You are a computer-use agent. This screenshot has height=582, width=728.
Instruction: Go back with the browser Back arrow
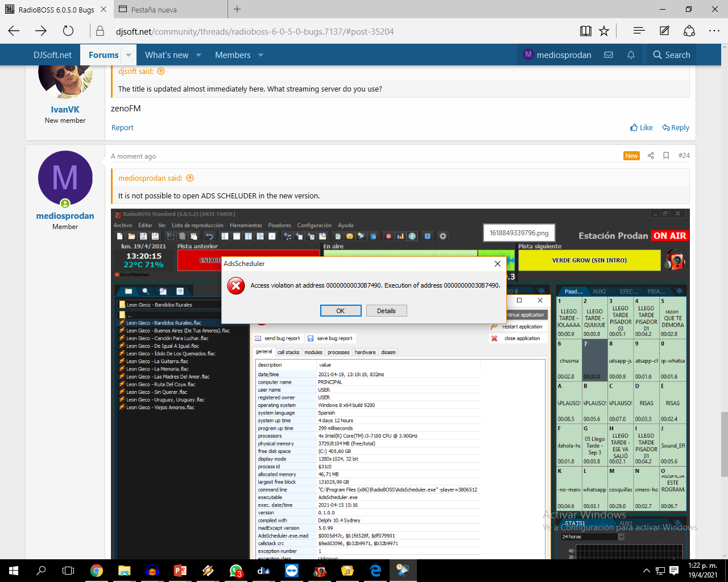(x=14, y=31)
